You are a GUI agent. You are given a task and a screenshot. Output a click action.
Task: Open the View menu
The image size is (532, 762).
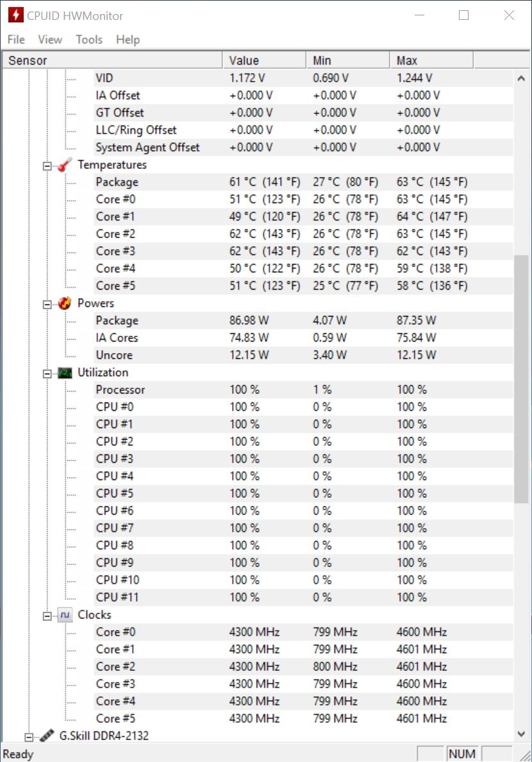pyautogui.click(x=50, y=40)
